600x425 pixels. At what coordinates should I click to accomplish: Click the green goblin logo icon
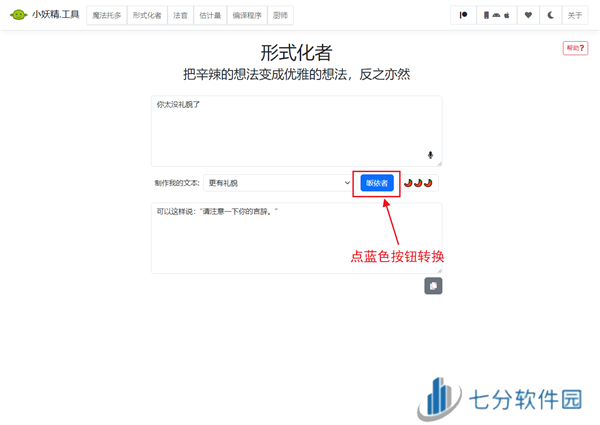(17, 15)
